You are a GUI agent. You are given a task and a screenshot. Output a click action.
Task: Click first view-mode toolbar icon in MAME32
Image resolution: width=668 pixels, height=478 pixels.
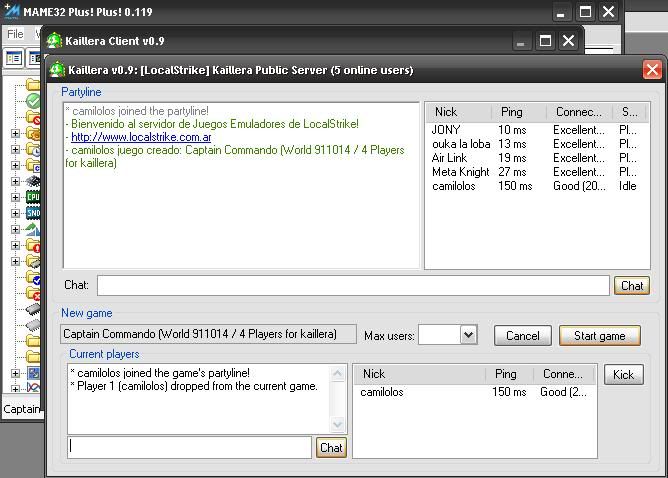tap(14, 58)
